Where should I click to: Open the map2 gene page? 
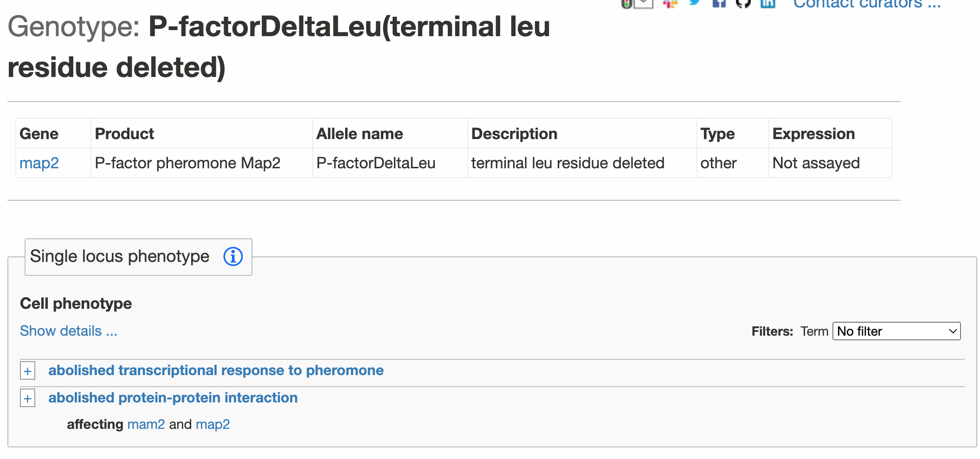39,163
